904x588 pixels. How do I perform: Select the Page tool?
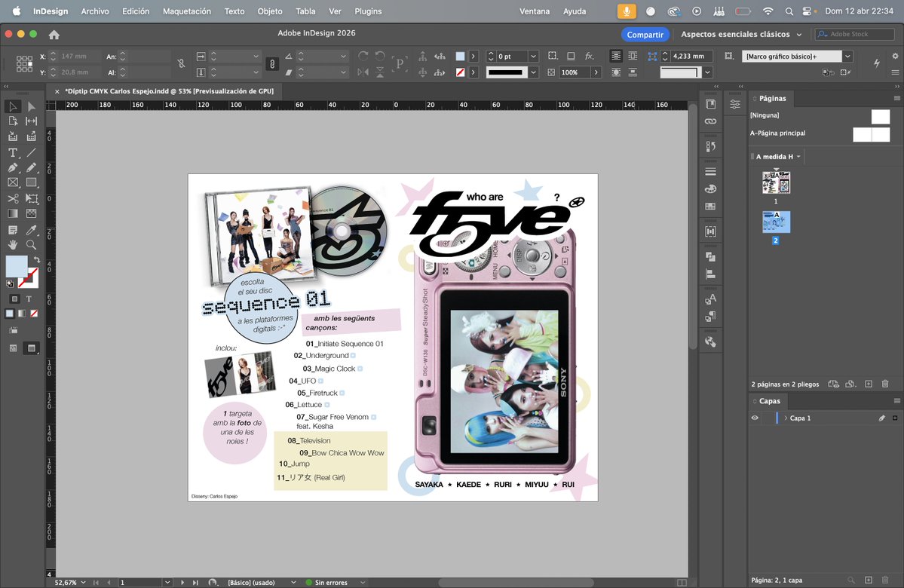click(13, 121)
